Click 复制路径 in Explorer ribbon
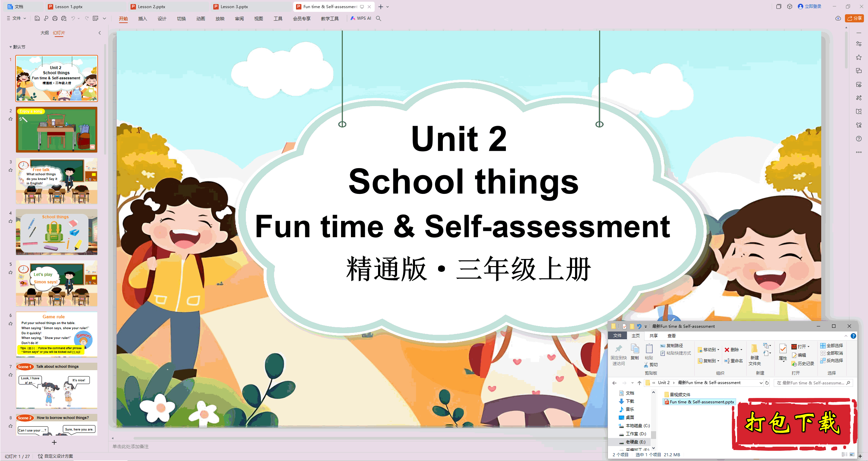The image size is (868, 461). 671,346
